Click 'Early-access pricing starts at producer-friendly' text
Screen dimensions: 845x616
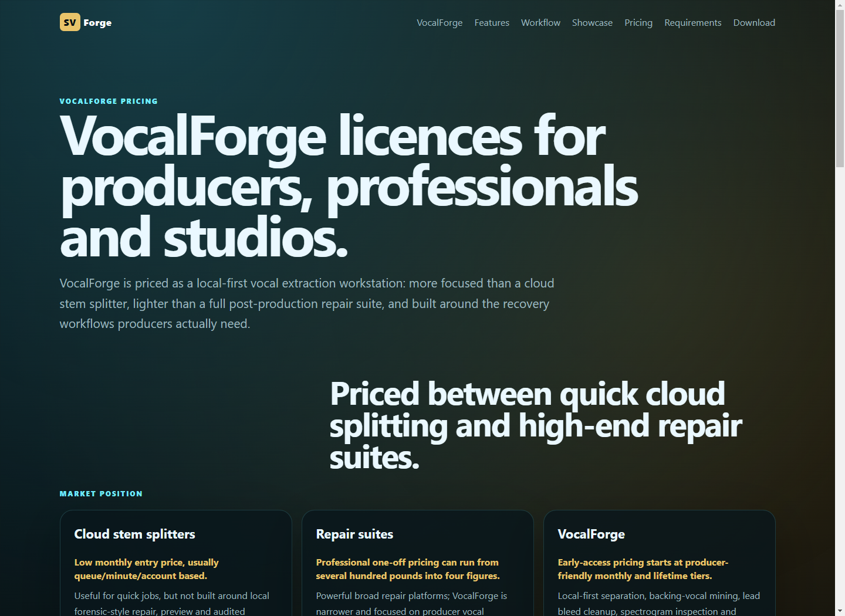coord(643,569)
